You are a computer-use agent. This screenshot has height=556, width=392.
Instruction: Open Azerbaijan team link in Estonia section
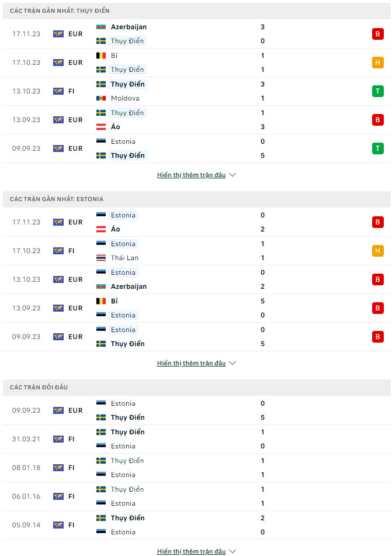129,286
